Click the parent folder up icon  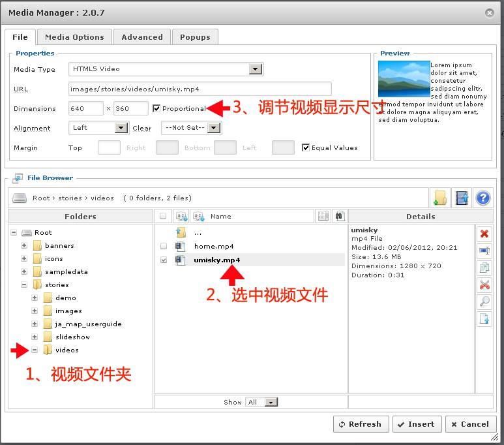(181, 232)
